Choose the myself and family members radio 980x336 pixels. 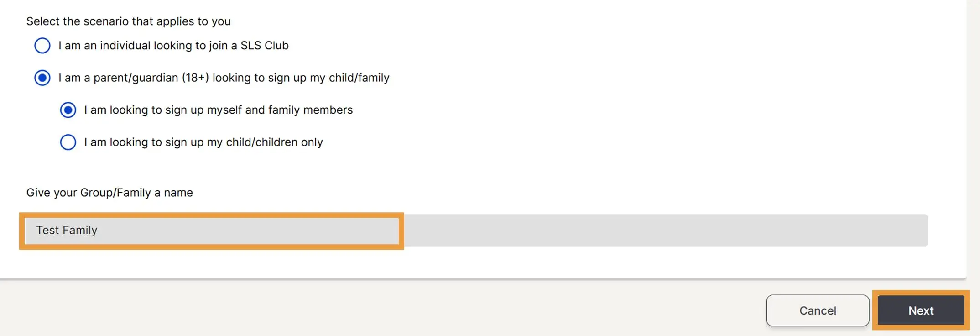click(68, 110)
